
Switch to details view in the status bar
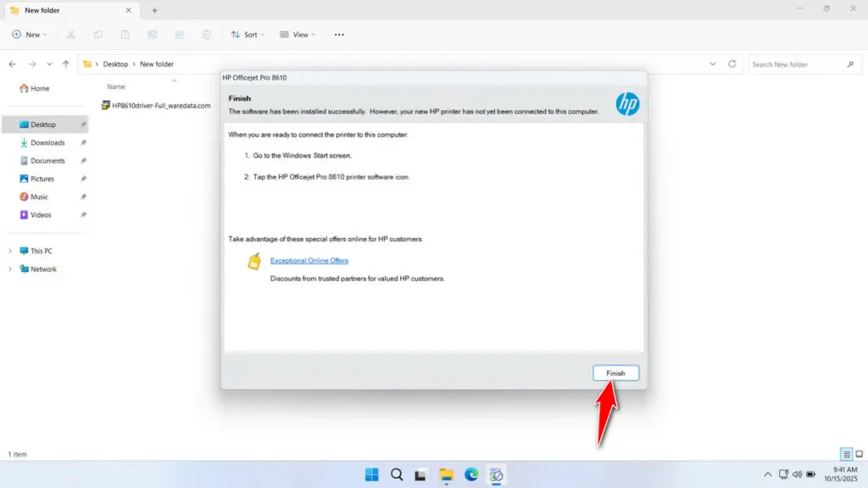(845, 454)
